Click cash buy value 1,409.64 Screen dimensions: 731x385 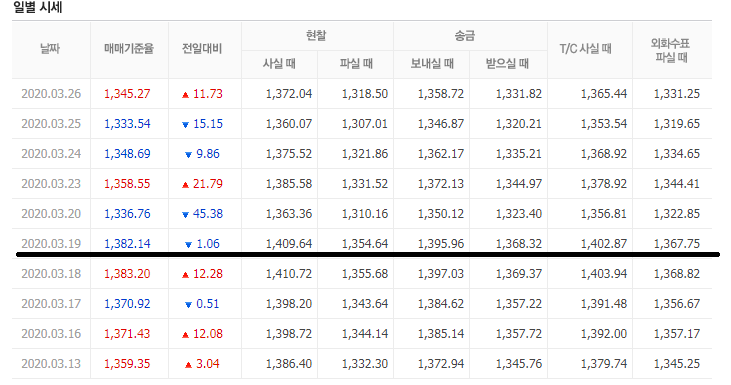(x=289, y=244)
